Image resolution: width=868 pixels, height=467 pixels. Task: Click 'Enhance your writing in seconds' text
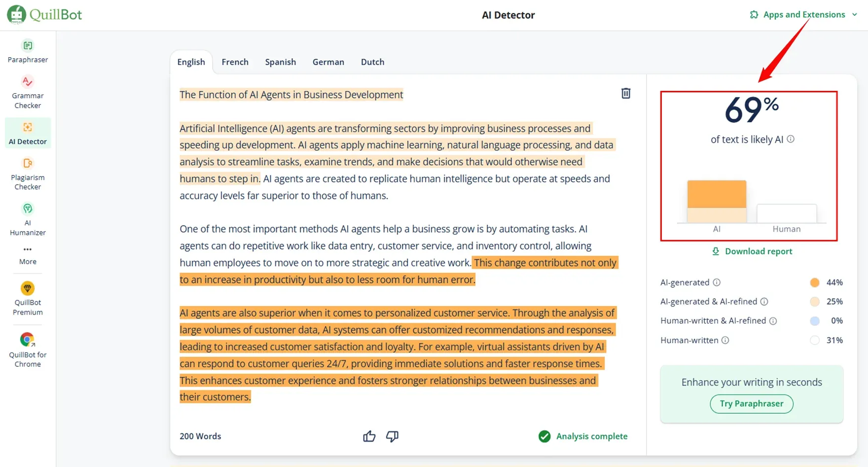pos(752,382)
